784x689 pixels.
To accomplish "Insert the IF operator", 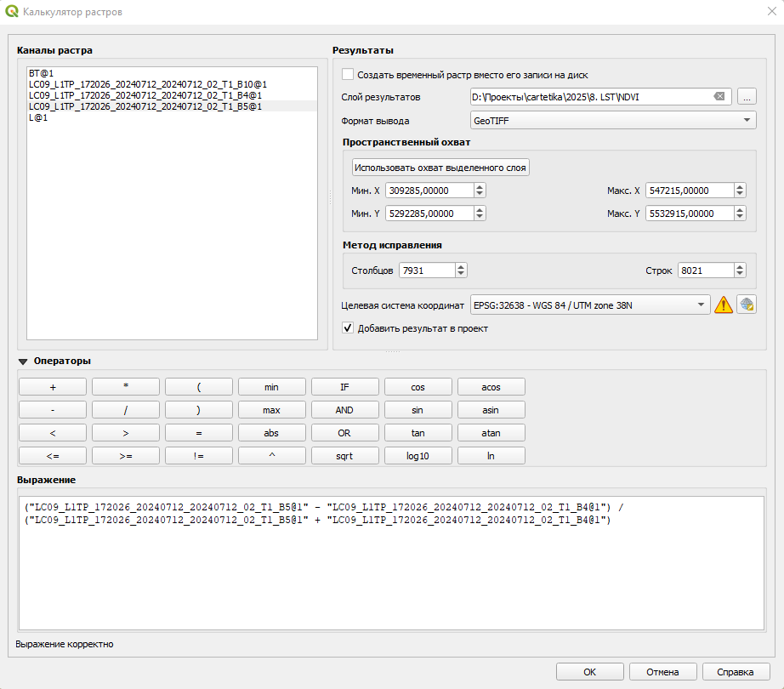I will (344, 387).
